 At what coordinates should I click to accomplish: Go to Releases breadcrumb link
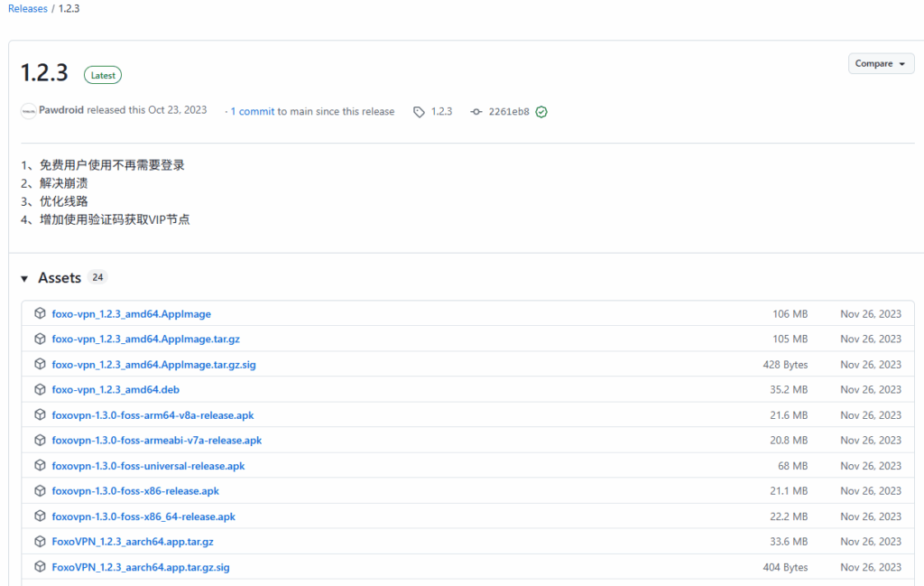pyautogui.click(x=27, y=8)
